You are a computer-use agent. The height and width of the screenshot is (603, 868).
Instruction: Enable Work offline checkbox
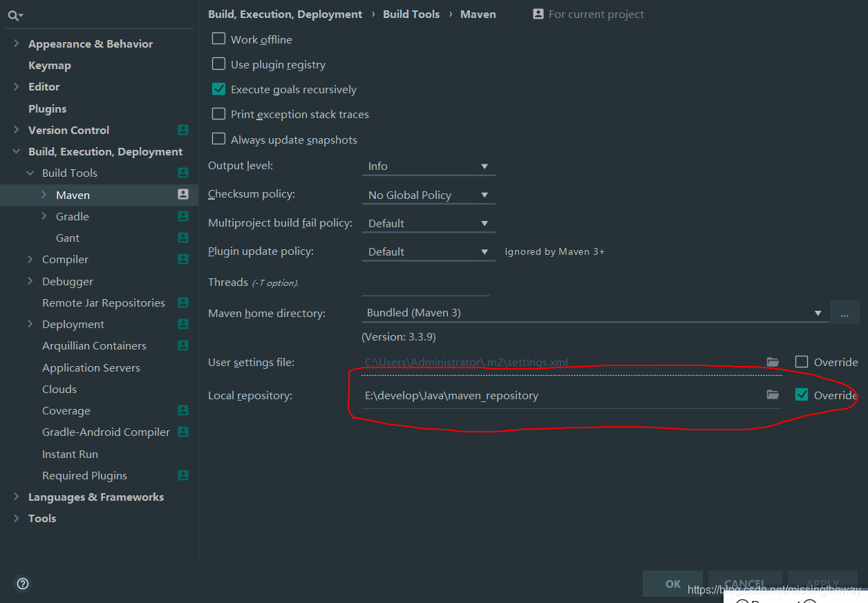[218, 39]
